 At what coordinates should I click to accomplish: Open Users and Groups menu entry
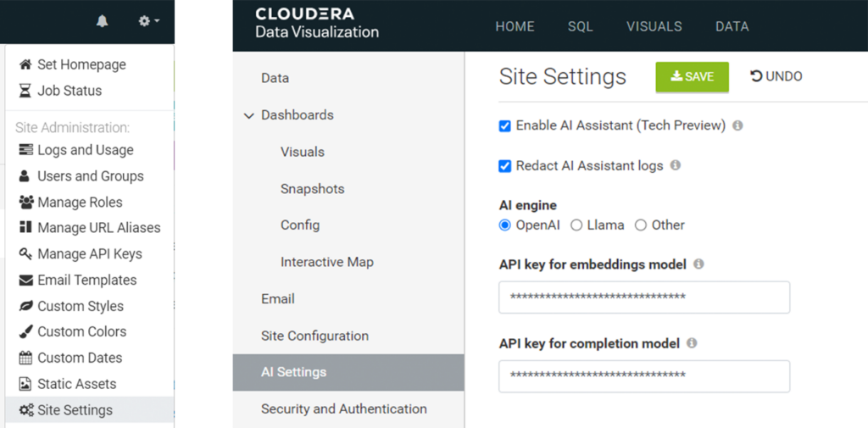tap(90, 176)
